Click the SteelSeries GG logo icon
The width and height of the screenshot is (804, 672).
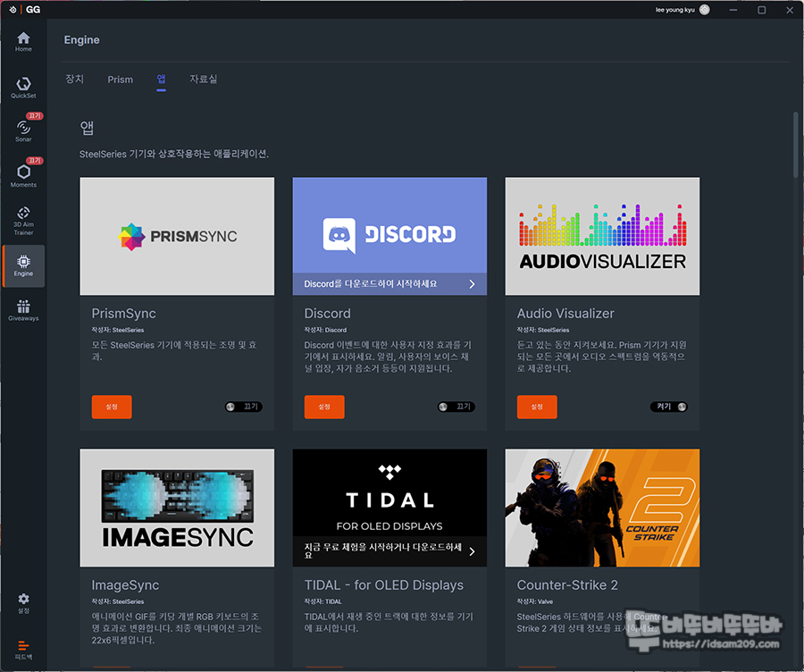click(13, 9)
